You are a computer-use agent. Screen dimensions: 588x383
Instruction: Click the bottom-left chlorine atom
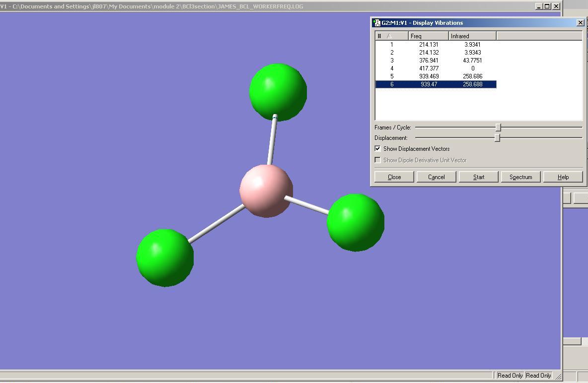(165, 258)
